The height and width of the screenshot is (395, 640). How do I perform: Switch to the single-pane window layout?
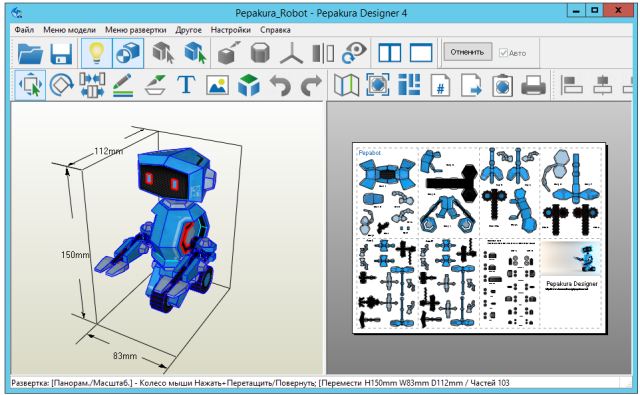421,53
